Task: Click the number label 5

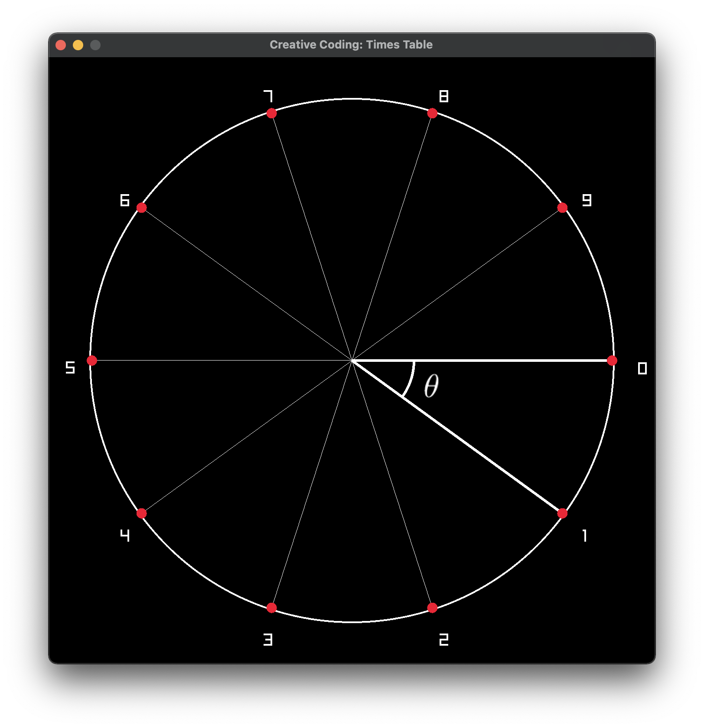Action: (x=70, y=368)
